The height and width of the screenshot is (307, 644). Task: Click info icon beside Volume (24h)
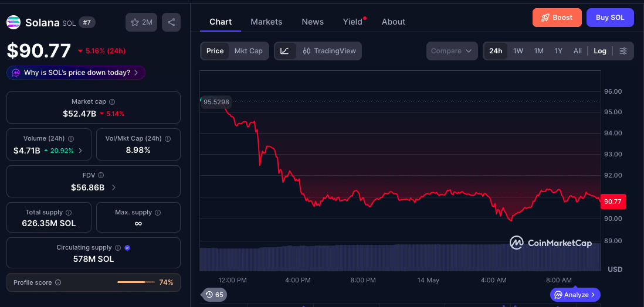70,139
